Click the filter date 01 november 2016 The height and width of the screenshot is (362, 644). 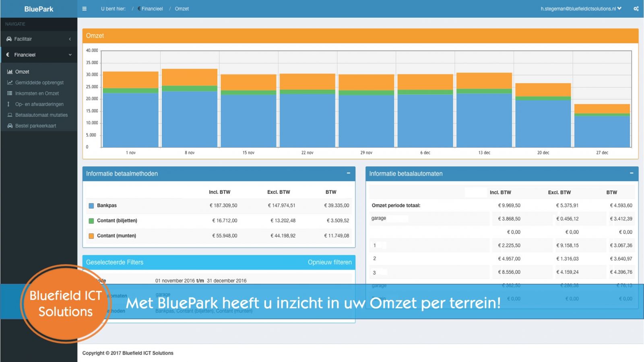click(175, 281)
